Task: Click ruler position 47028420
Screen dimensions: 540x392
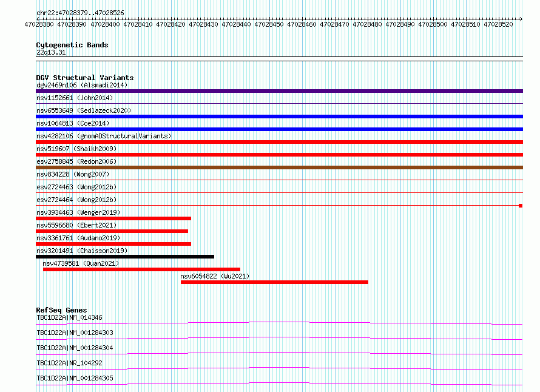Action: tap(170, 24)
